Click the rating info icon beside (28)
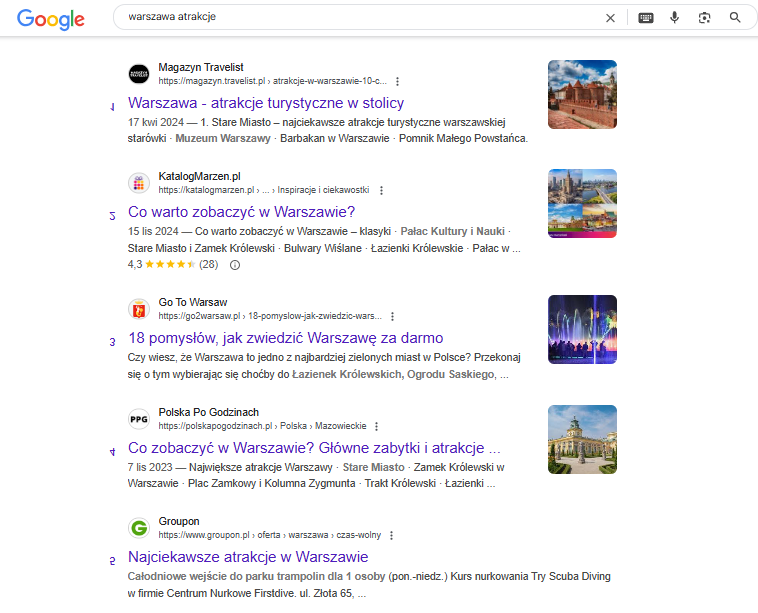Viewport: 758px width, 613px height. click(x=235, y=265)
